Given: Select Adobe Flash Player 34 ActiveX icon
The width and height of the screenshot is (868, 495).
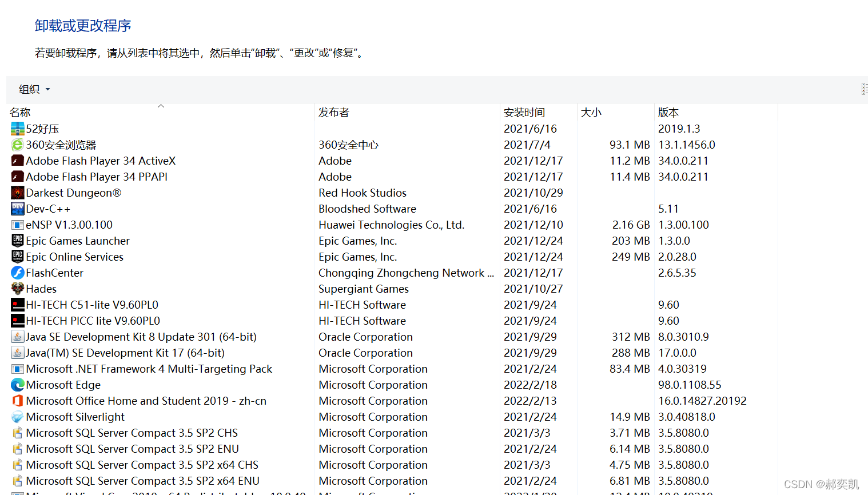Looking at the screenshot, I should point(18,161).
